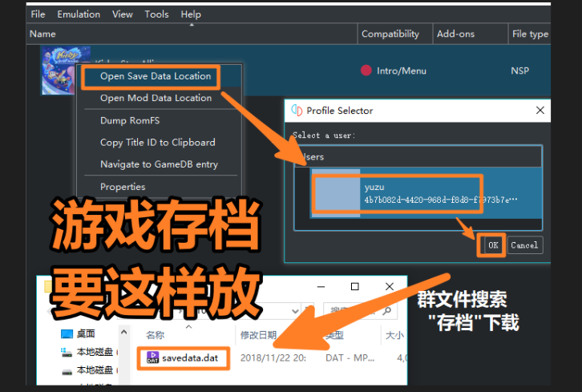The height and width of the screenshot is (392, 582).
Task: Click the red Intro/Menu compatibility dot
Action: (x=366, y=71)
